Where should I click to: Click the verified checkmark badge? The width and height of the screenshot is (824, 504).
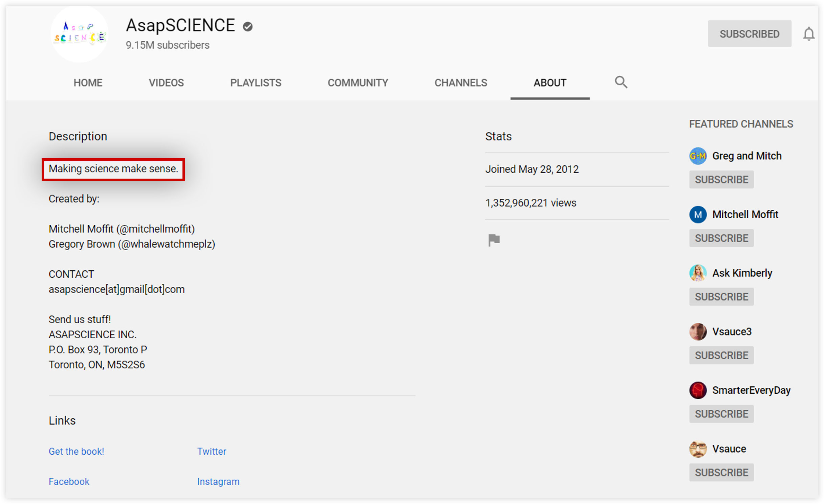click(x=248, y=26)
